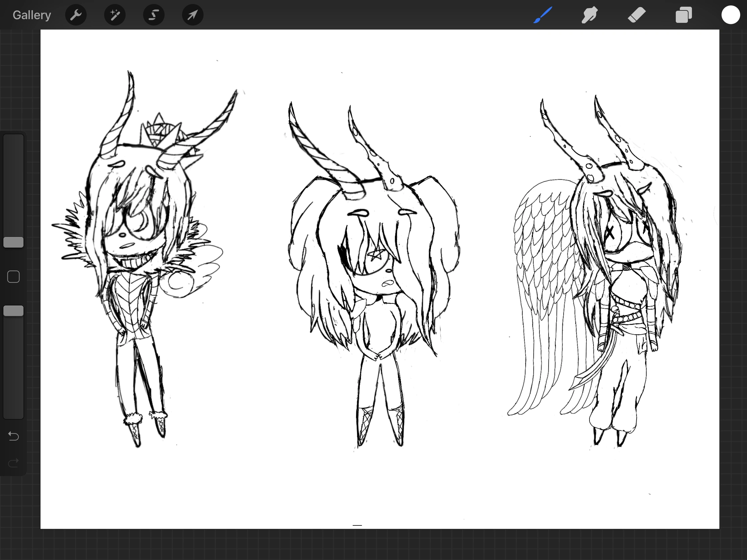Open the Selection tool

153,15
